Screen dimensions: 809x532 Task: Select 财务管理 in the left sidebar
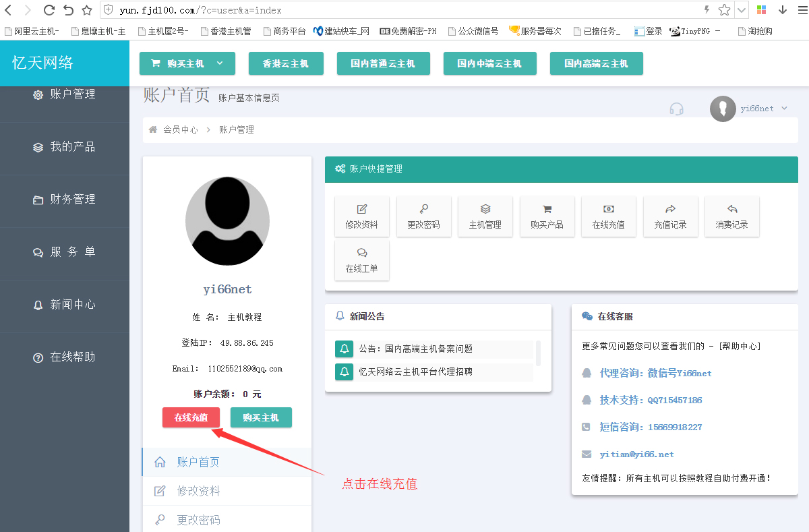(x=65, y=199)
